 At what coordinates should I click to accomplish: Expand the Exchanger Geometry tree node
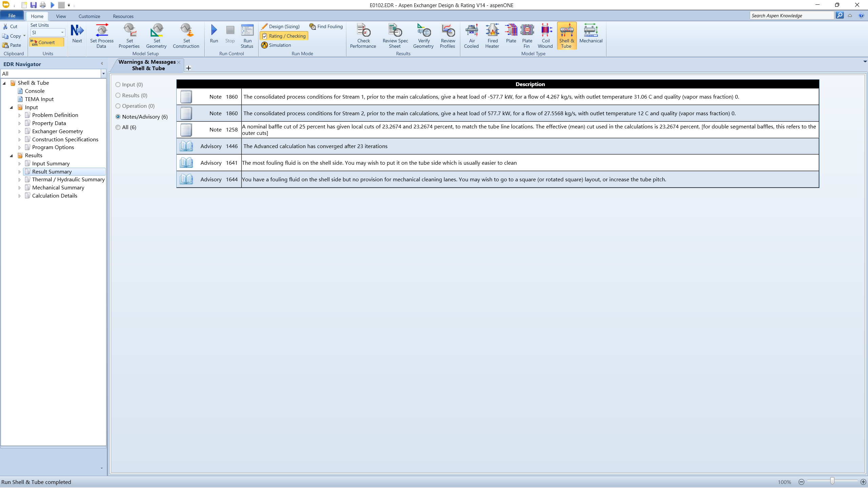pyautogui.click(x=19, y=131)
